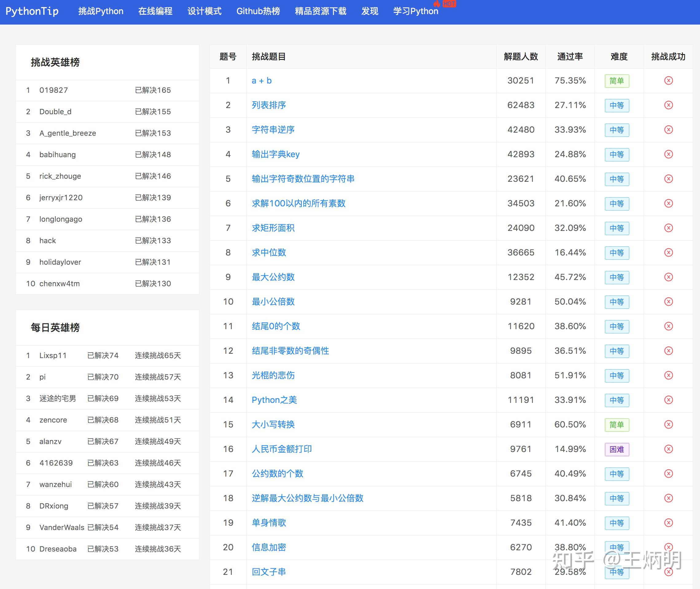Click the 中等 difficulty badge for 列表排序
This screenshot has width=700, height=589.
coord(616,106)
